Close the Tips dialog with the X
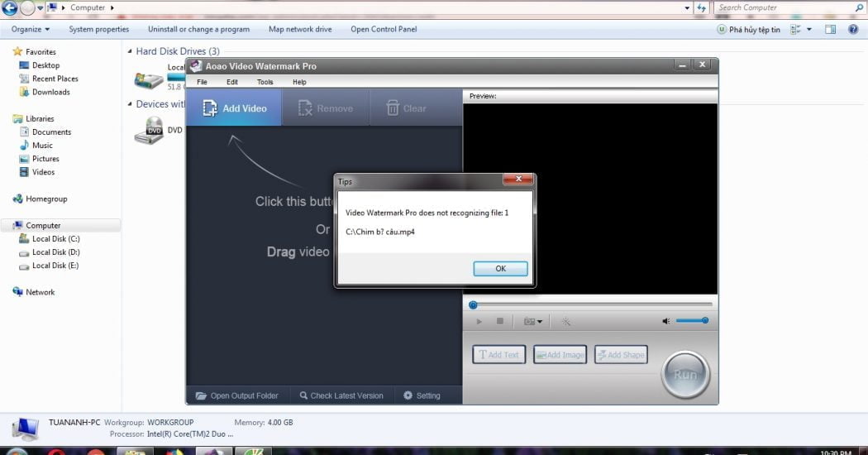868x455 pixels. tap(518, 179)
